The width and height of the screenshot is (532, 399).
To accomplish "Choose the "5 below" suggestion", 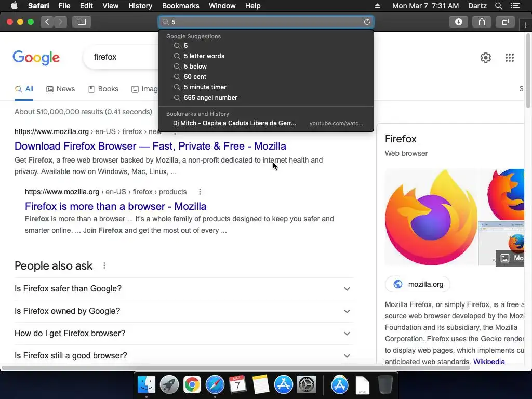I will [266, 66].
